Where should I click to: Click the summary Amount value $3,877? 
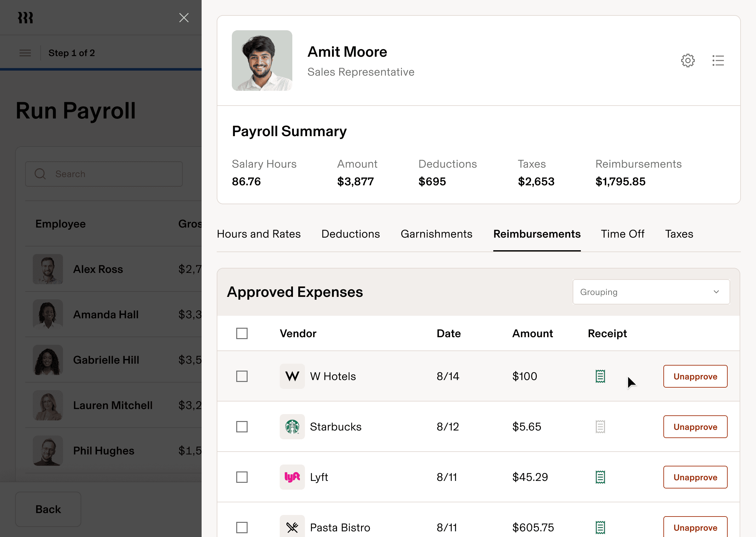click(356, 182)
